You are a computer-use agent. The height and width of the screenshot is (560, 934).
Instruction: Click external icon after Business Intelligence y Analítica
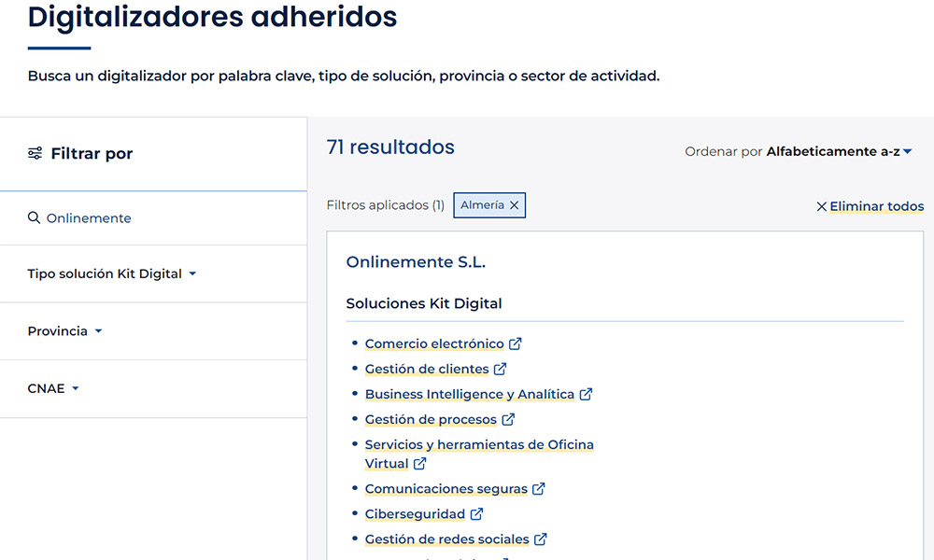tap(587, 394)
